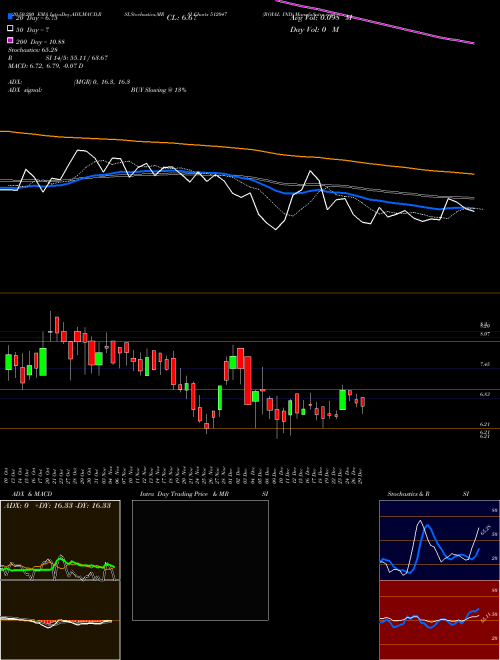Viewport: 500px width, 660px height.
Task: Click the 7.45 price axis label
Action: (485, 364)
